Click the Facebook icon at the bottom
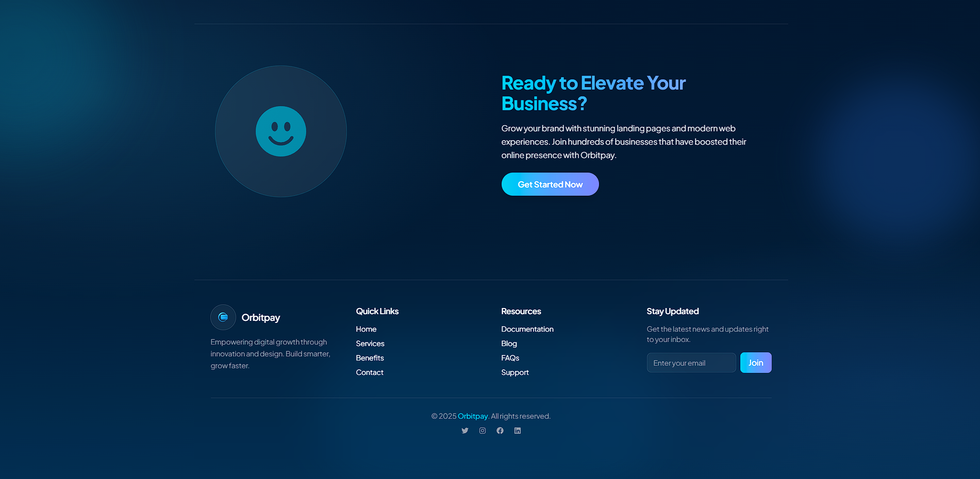 (500, 431)
